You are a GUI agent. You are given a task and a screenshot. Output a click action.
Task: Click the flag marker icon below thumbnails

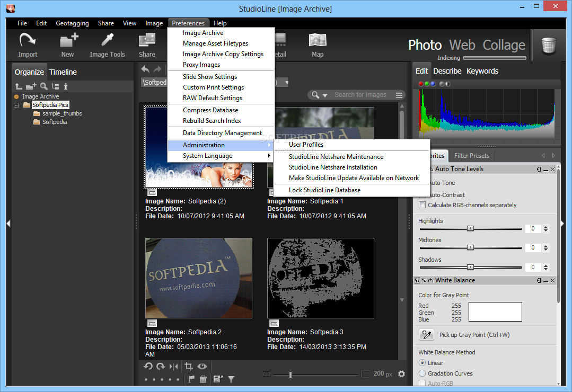(191, 379)
